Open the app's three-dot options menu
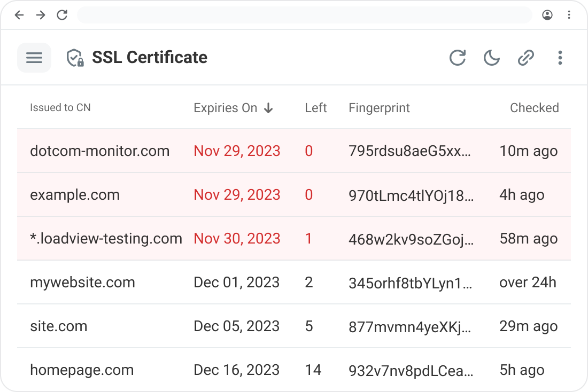The width and height of the screenshot is (588, 392). point(560,58)
